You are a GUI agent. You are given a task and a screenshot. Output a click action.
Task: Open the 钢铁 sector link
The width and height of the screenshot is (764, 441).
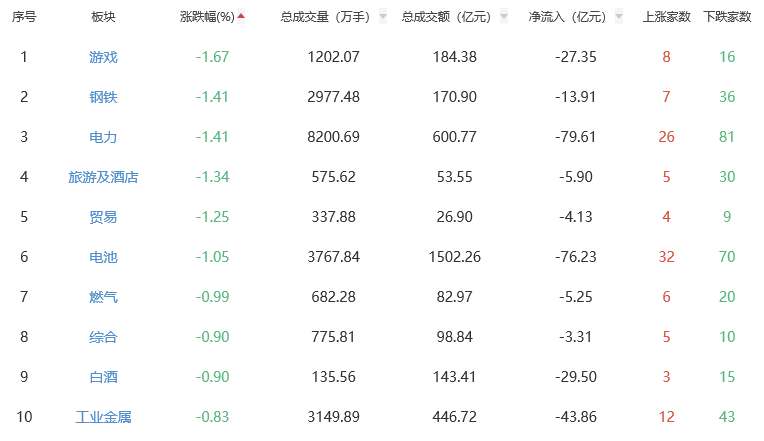click(103, 97)
